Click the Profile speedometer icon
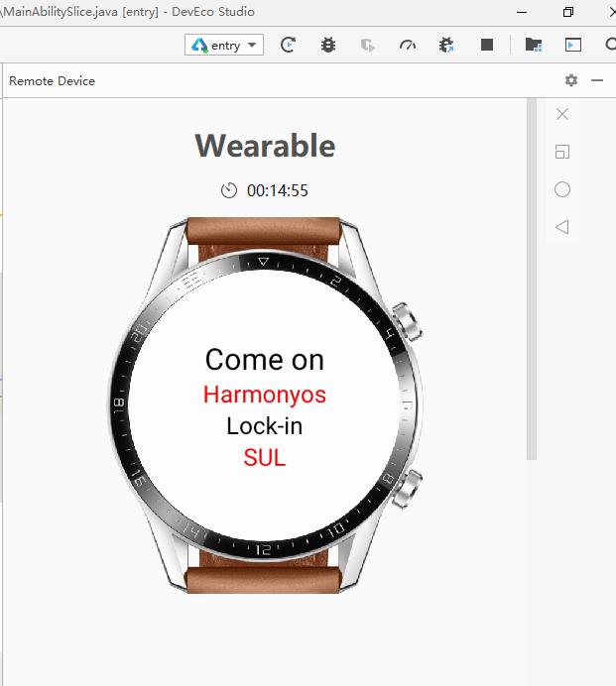616x686 pixels. click(408, 45)
